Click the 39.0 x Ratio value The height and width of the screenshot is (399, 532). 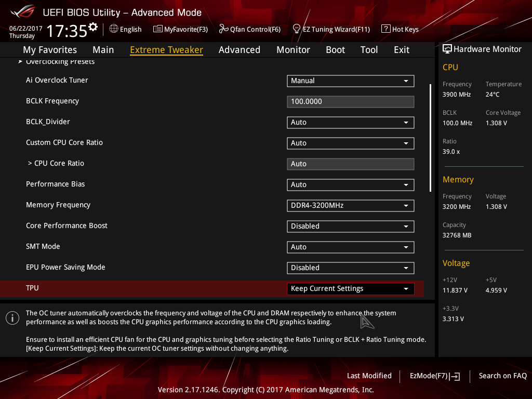pyautogui.click(x=451, y=152)
